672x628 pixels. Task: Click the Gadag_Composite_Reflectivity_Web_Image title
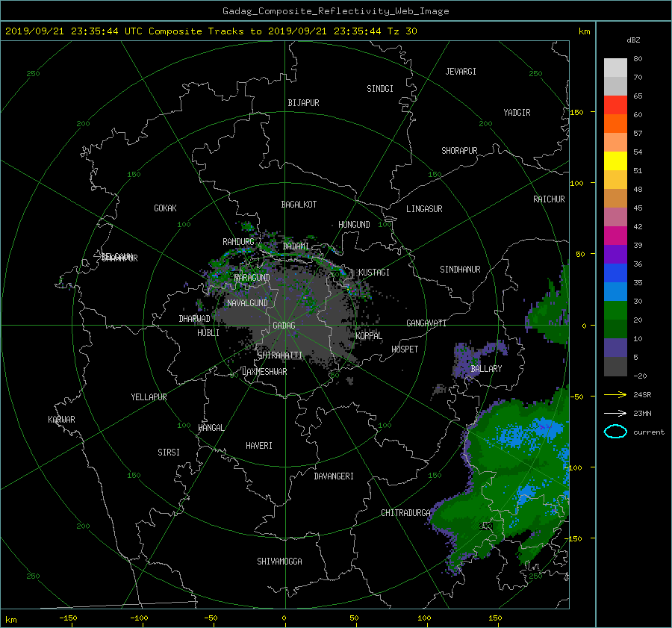[335, 11]
